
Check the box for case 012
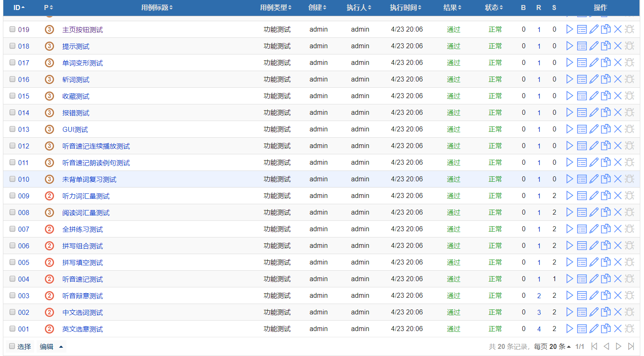click(x=12, y=146)
